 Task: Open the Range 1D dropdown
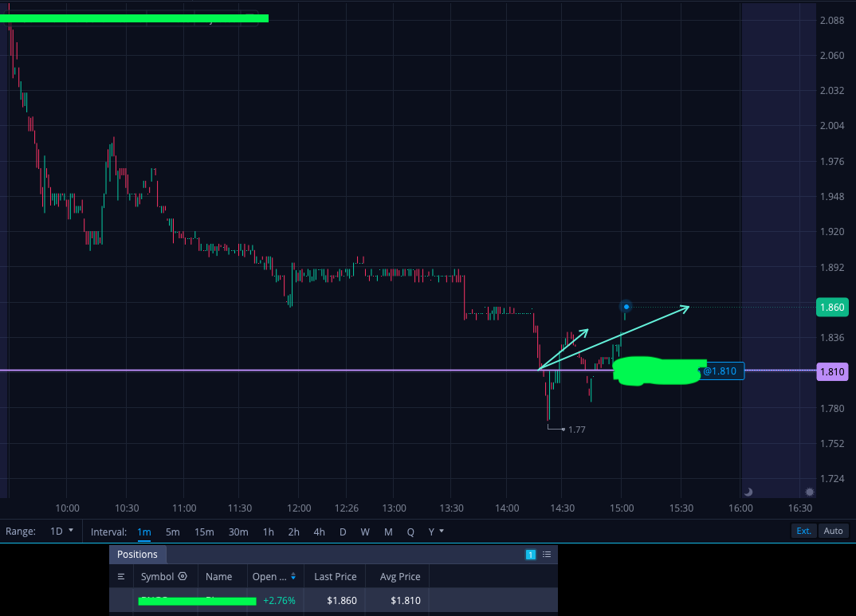coord(61,532)
